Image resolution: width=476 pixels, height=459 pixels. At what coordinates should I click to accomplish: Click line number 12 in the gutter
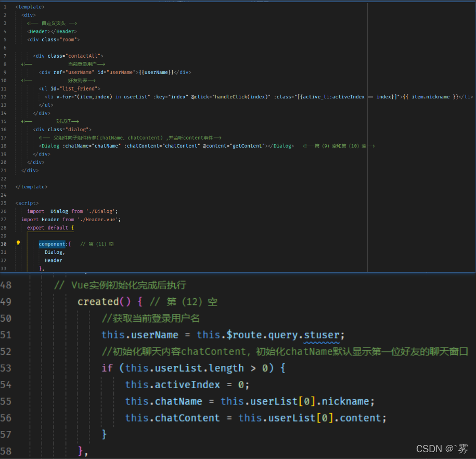click(4, 97)
